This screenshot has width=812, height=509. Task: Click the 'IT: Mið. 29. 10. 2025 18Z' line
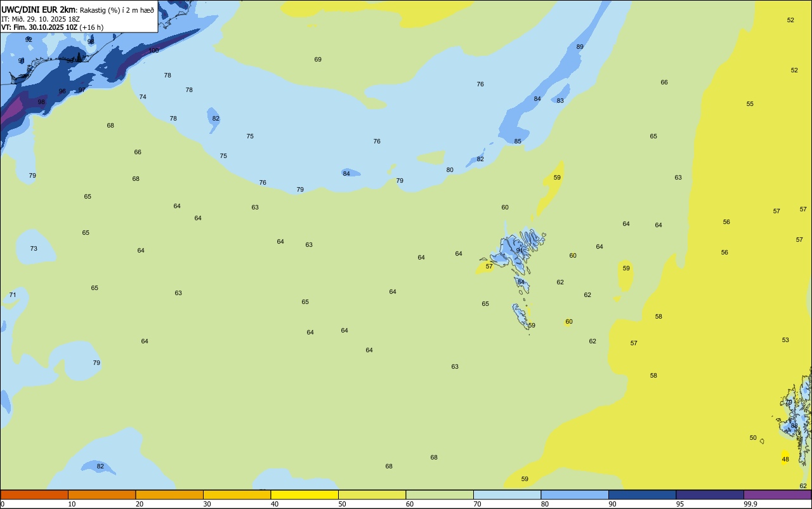(41, 19)
